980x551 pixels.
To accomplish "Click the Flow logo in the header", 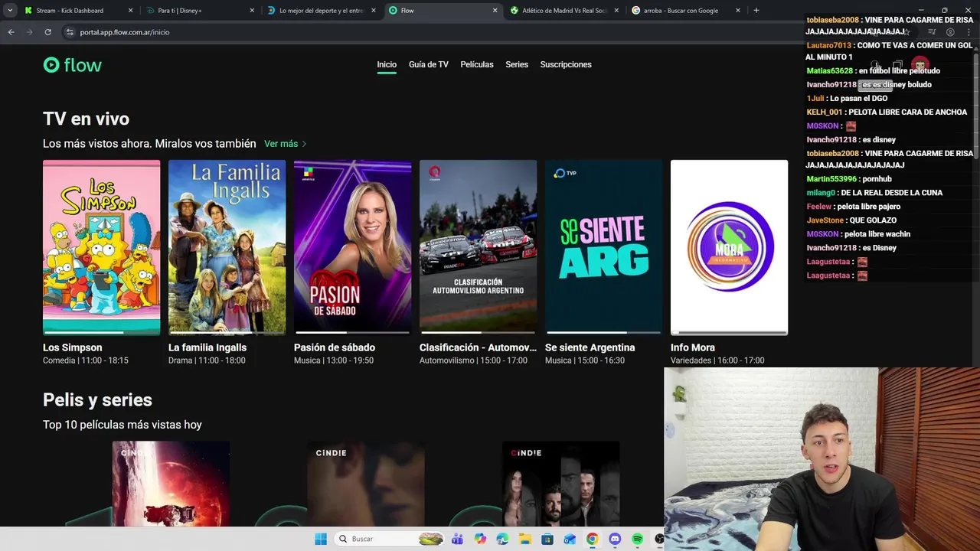I will click(72, 65).
